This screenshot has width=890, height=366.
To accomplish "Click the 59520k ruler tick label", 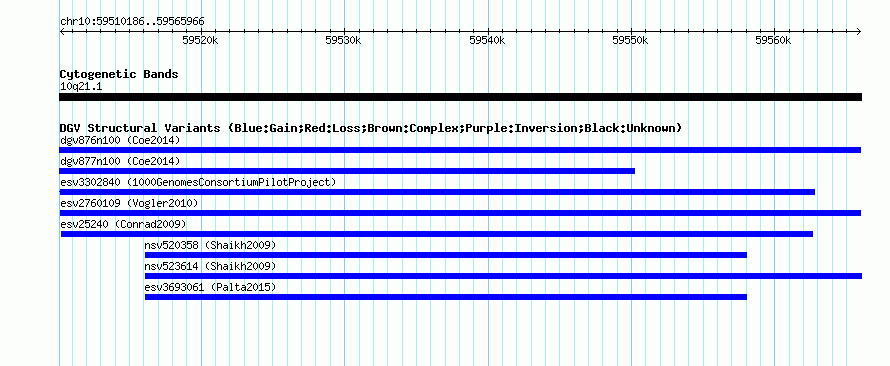I will [200, 40].
